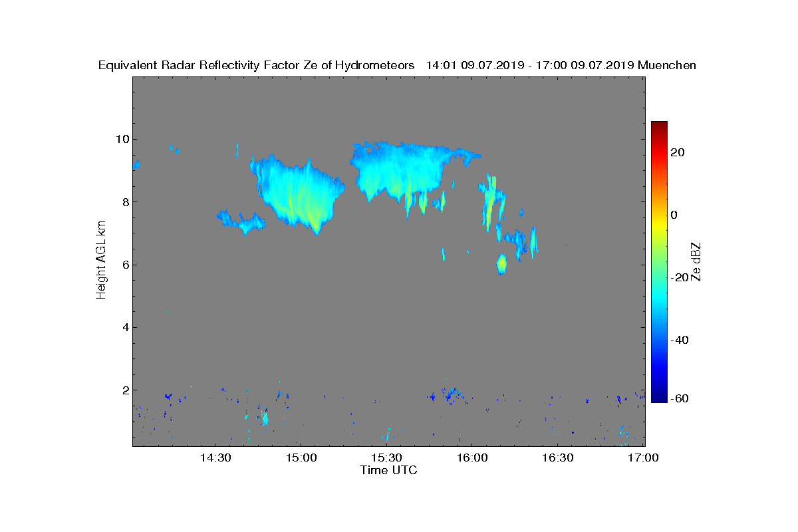Click the height tick label 2
The height and width of the screenshot is (532, 798).
coord(124,390)
